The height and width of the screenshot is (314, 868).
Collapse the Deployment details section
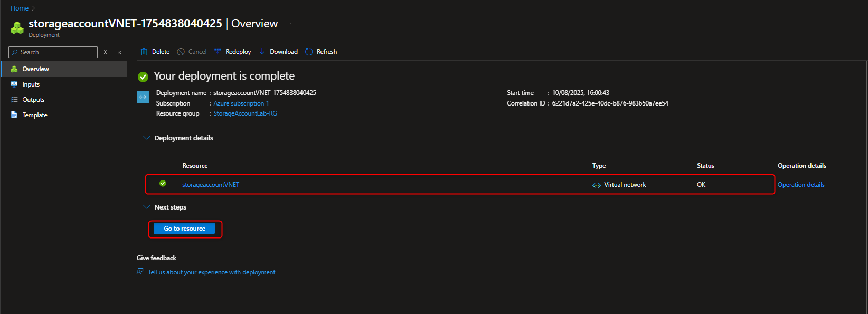(147, 138)
